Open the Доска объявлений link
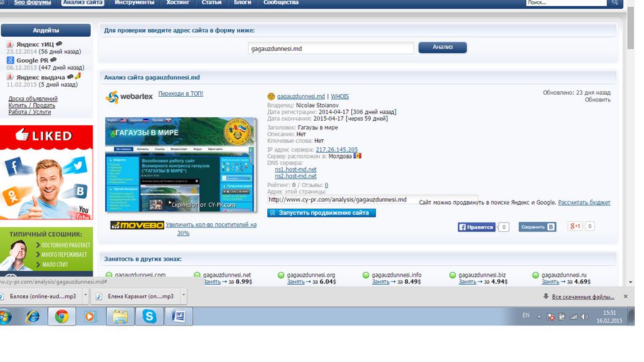Viewport: 644px width, 362px height. point(33,99)
